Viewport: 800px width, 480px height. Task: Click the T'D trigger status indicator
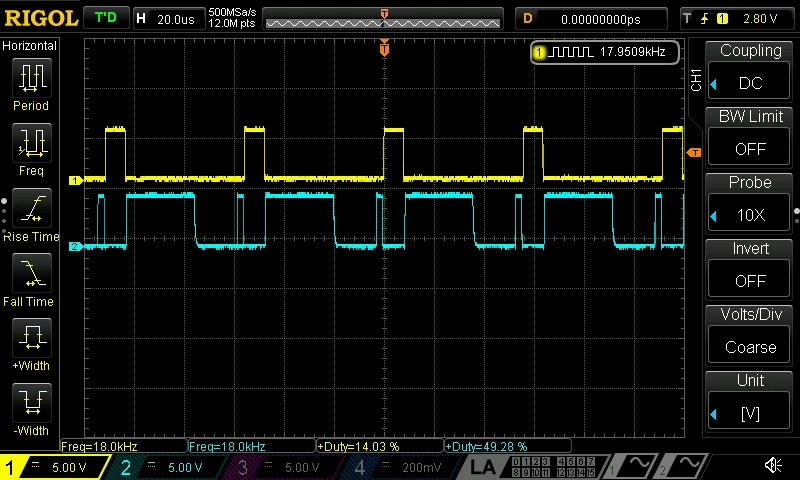pyautogui.click(x=106, y=18)
